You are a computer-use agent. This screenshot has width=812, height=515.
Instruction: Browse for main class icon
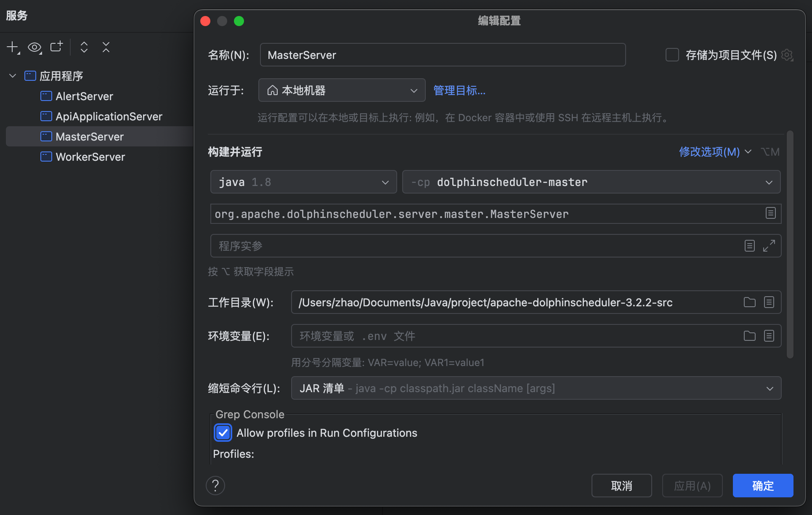coord(770,213)
